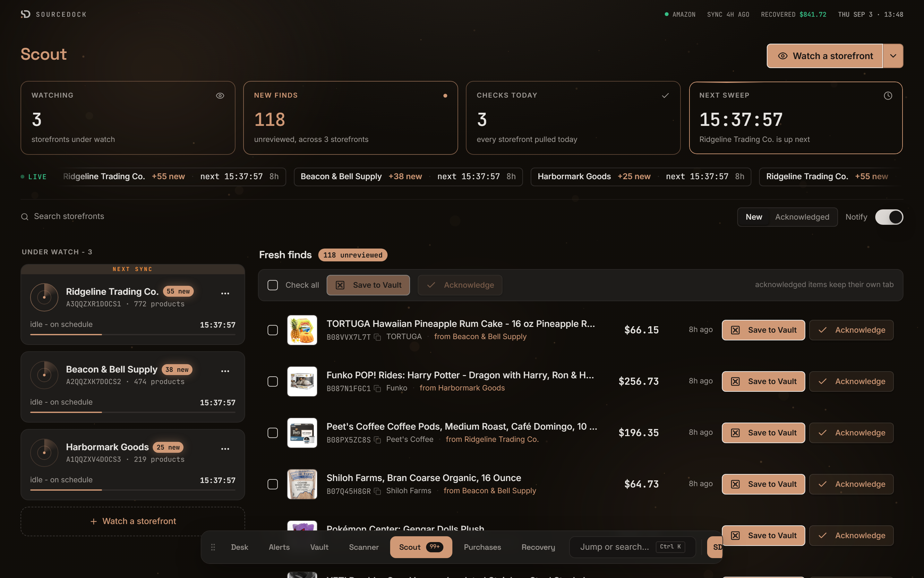Click the dial icon for Beacon & Bell Supply
Screen dimensions: 924x578
point(44,375)
